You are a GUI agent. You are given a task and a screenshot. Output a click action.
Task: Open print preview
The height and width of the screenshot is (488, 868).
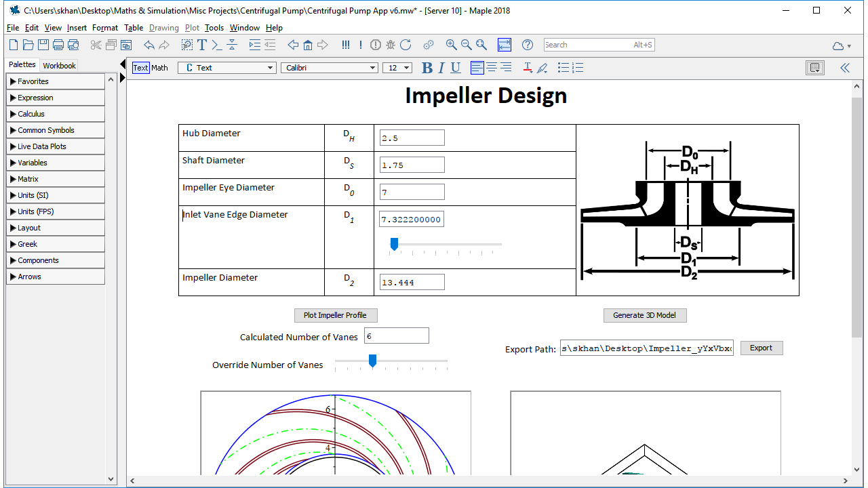coord(73,45)
